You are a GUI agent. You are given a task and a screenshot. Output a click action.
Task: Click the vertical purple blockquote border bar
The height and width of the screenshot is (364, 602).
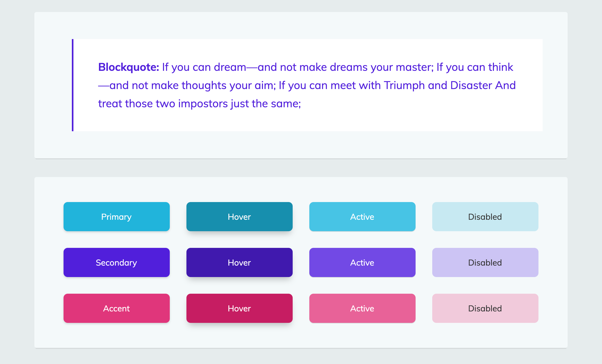pyautogui.click(x=73, y=85)
